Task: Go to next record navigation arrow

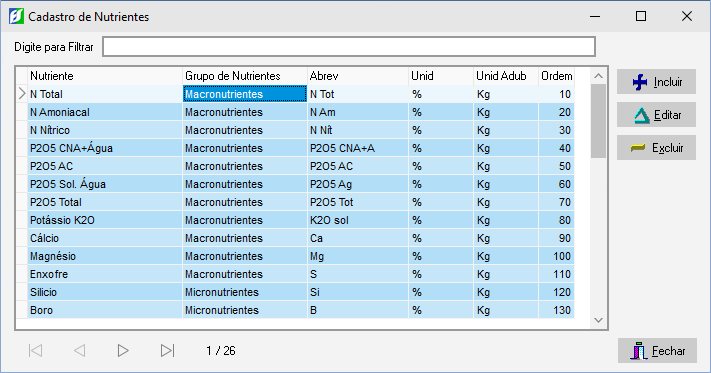Action: point(123,350)
